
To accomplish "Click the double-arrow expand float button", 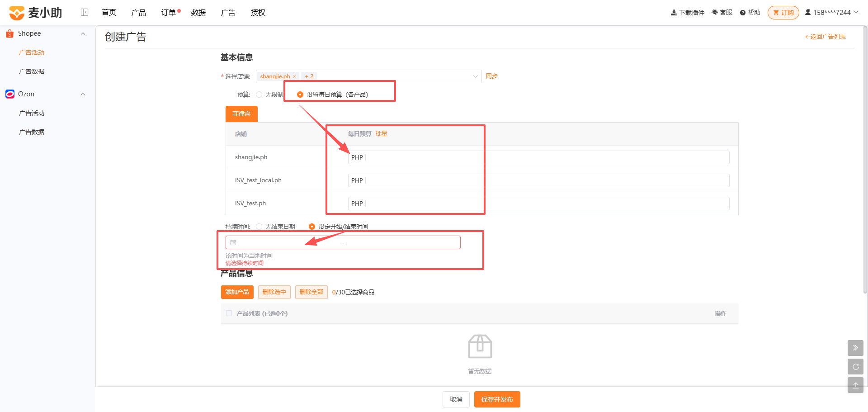I will click(855, 348).
